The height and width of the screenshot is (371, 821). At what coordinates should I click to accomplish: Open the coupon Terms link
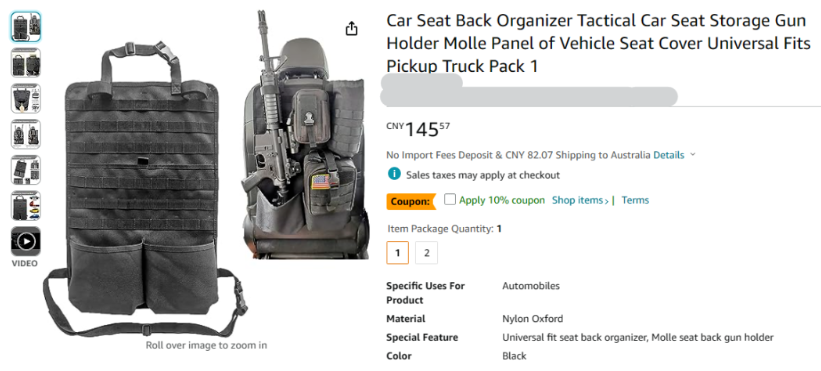[635, 200]
